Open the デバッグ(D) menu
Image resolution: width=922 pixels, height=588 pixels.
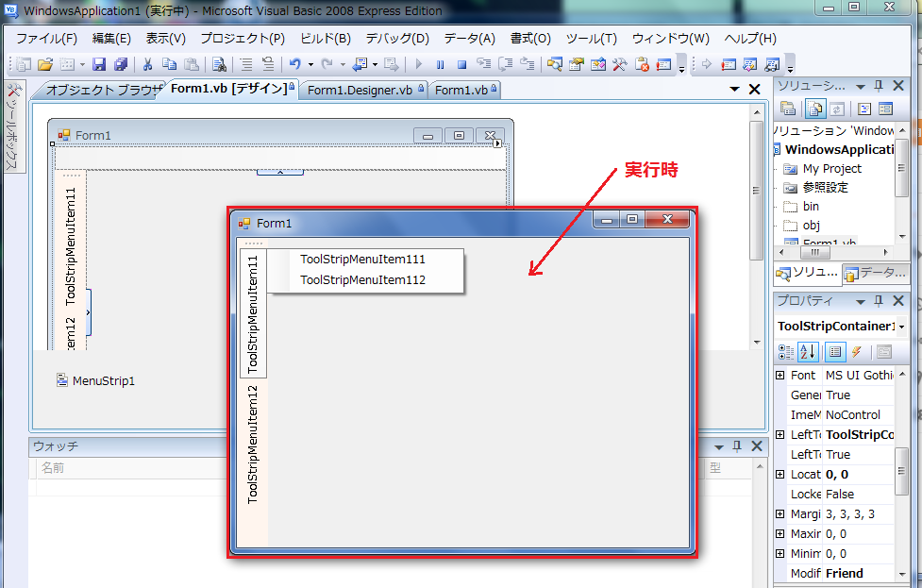coord(397,39)
